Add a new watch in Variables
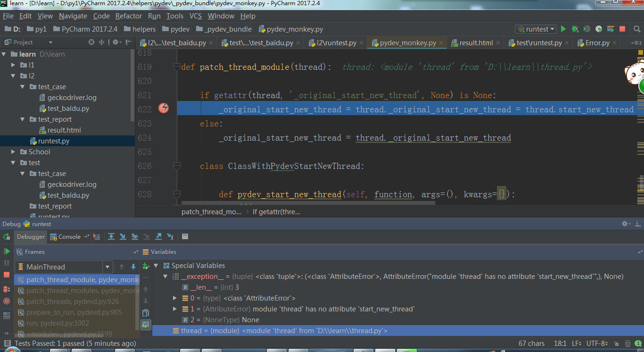 coord(146,266)
